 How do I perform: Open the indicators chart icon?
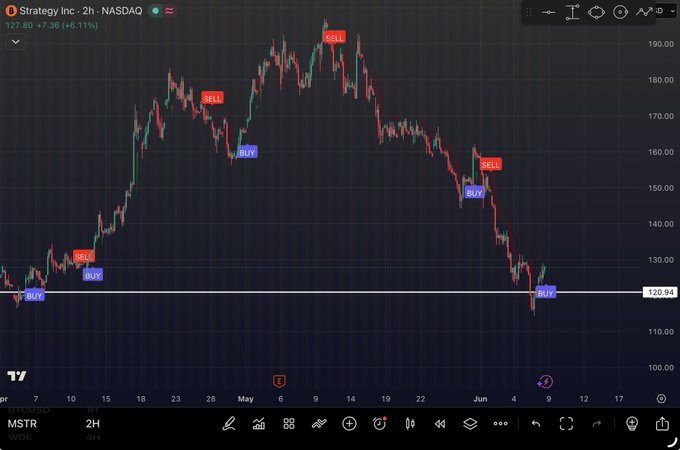tap(259, 424)
